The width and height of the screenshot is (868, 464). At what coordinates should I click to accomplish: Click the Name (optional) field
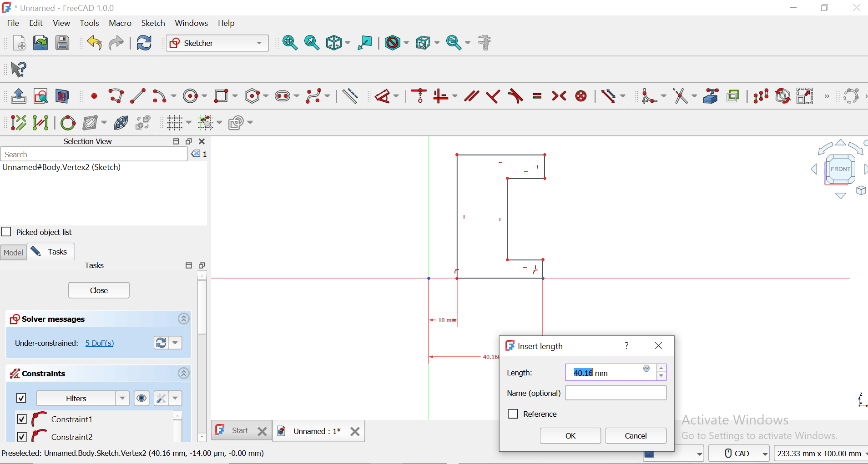point(616,393)
